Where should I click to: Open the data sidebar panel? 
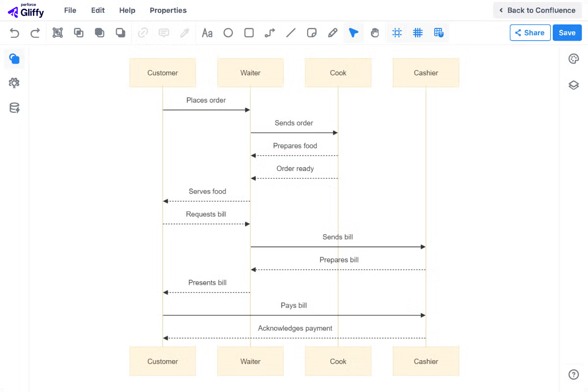(14, 108)
